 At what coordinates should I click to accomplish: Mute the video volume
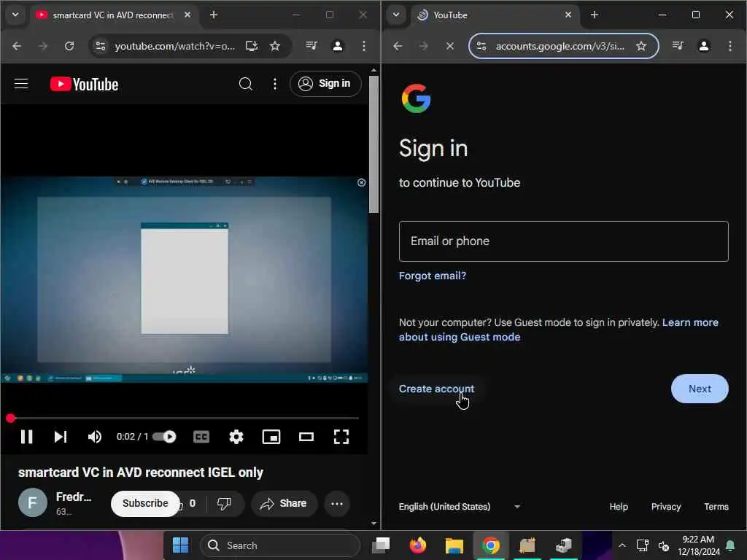(94, 437)
